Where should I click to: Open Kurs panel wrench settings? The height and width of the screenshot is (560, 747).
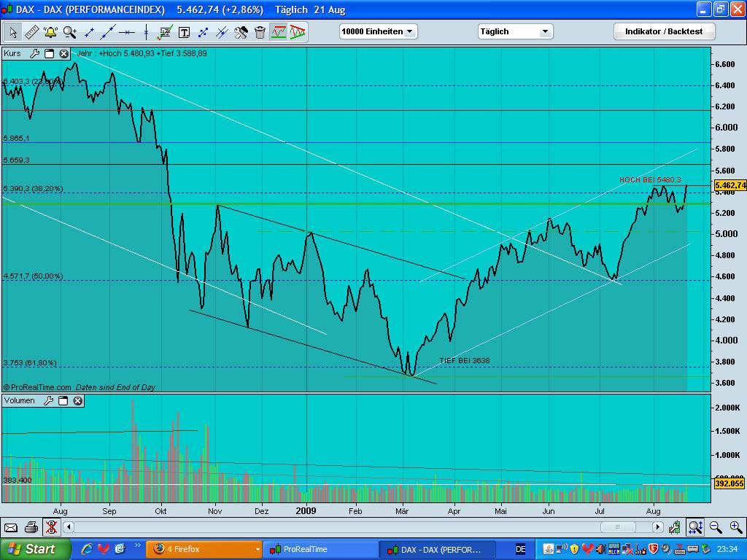click(x=34, y=53)
